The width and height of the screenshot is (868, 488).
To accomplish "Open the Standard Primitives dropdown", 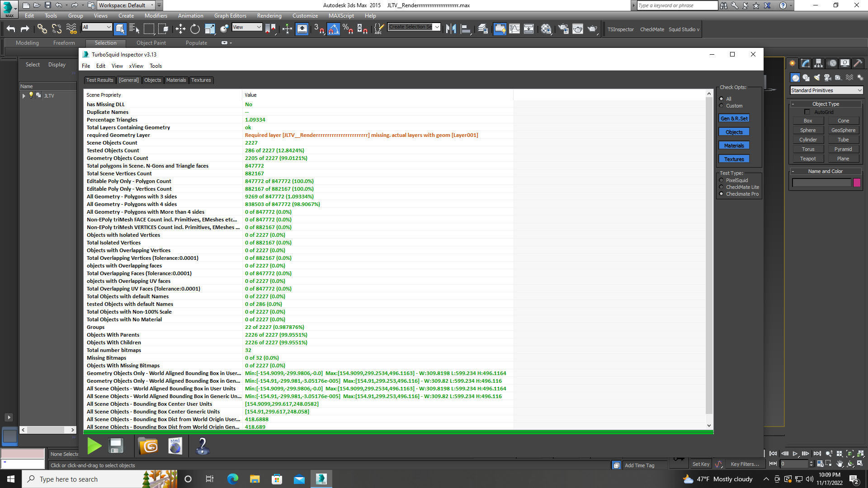I will coord(826,90).
